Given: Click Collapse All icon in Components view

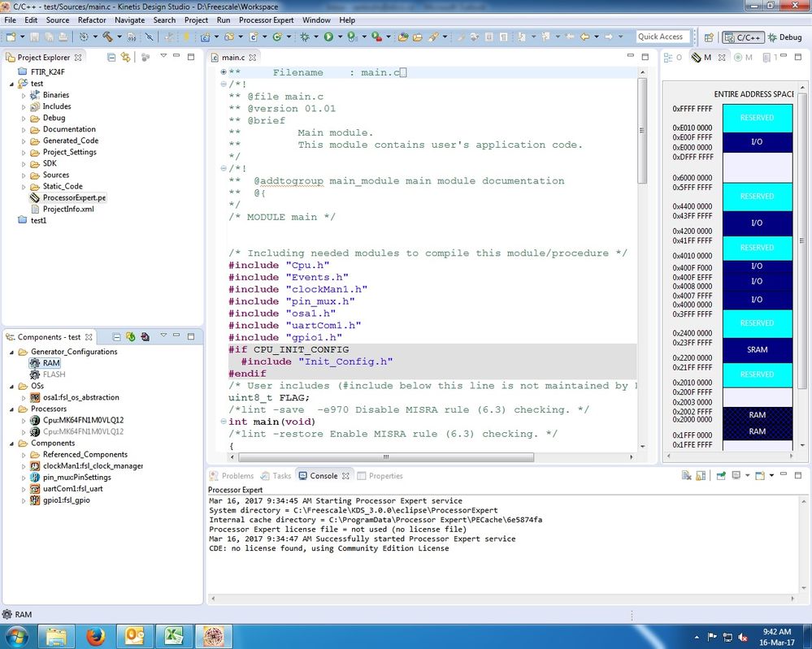Looking at the screenshot, I should point(116,337).
